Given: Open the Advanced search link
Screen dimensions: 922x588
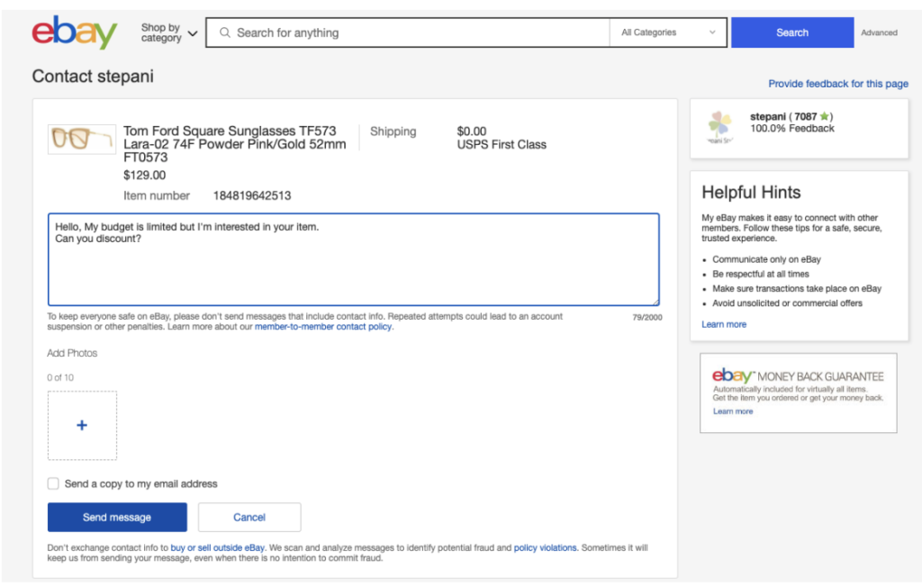Looking at the screenshot, I should click(879, 33).
